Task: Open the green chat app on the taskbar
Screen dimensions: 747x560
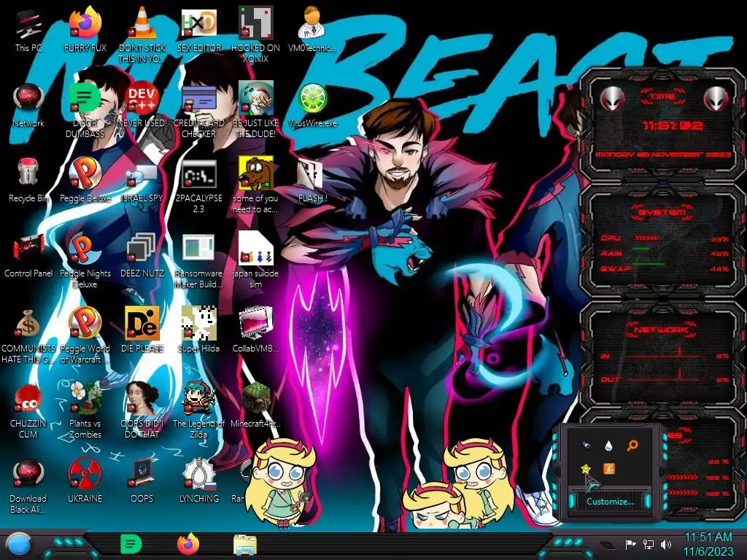Action: click(x=131, y=544)
